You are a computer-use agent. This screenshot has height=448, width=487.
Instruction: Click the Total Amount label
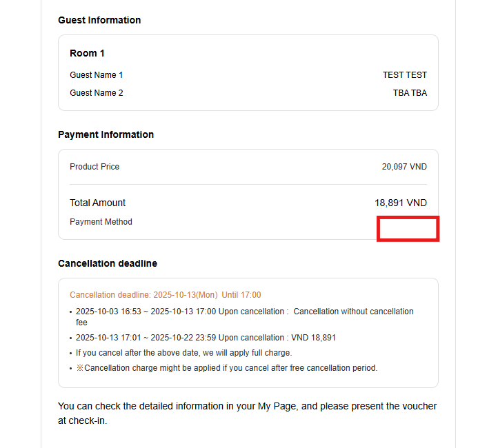point(97,203)
